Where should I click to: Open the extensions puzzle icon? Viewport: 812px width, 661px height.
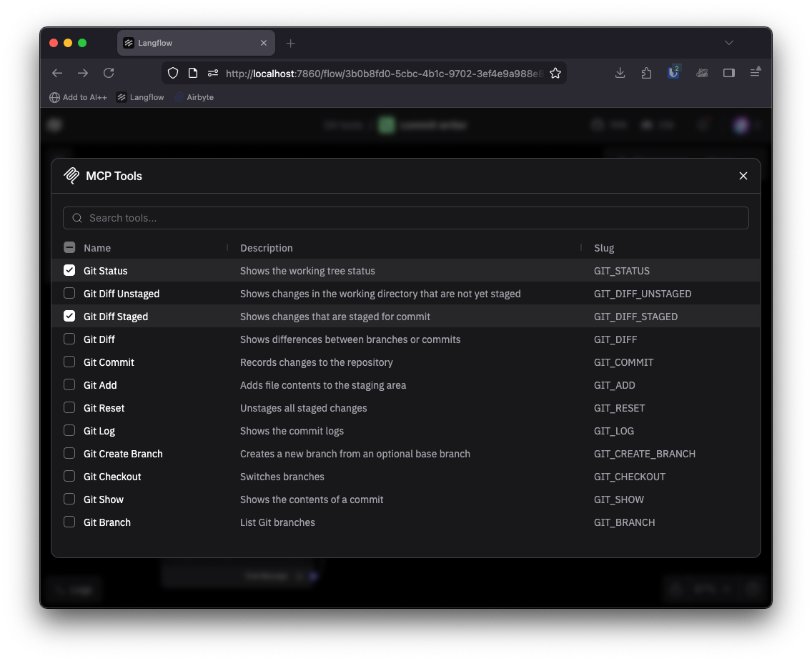tap(646, 73)
